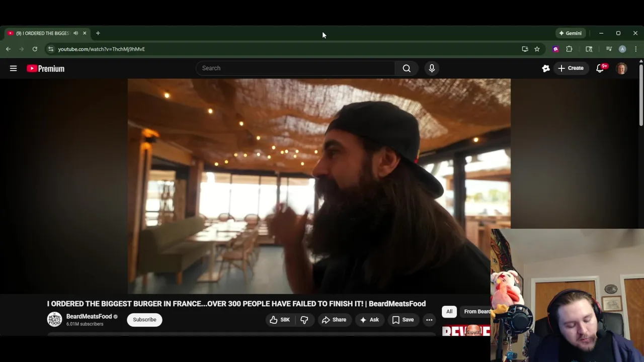Open the purple extension icon
This screenshot has width=644, height=362.
(x=555, y=49)
